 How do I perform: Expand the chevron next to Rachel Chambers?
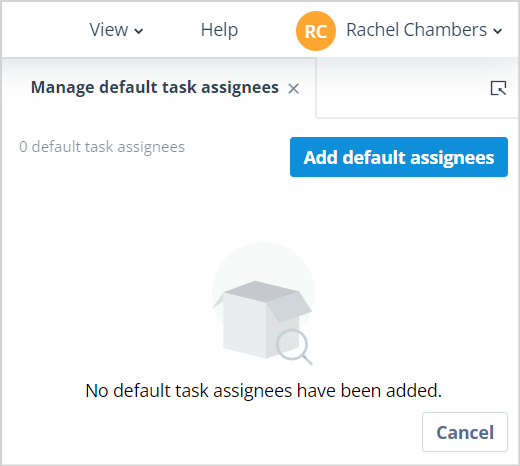[x=498, y=31]
